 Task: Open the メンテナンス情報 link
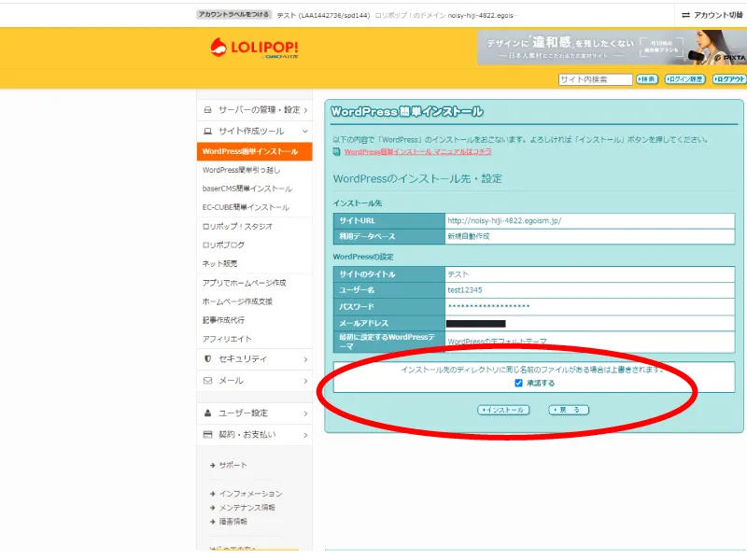[x=247, y=508]
